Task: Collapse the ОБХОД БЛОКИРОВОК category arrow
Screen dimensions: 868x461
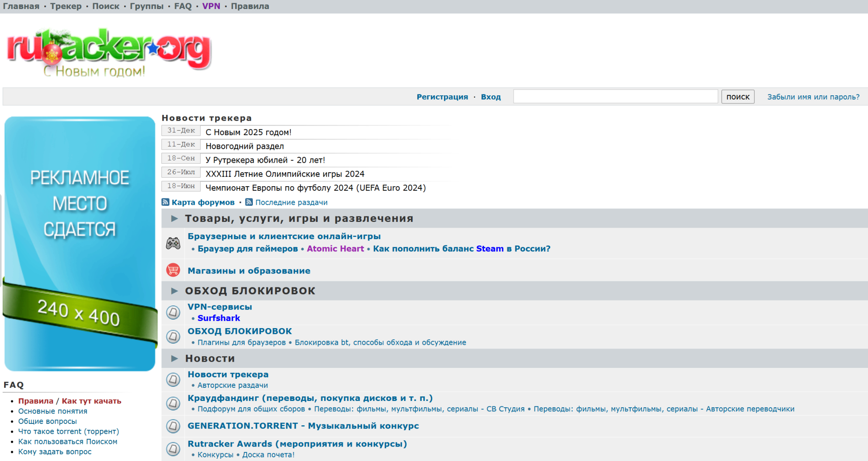Action: point(175,291)
